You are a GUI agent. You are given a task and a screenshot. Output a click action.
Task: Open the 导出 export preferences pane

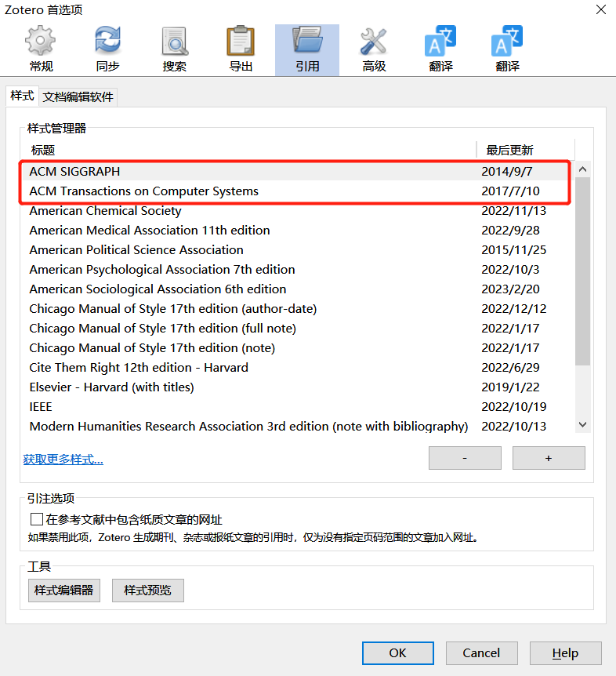[241, 49]
